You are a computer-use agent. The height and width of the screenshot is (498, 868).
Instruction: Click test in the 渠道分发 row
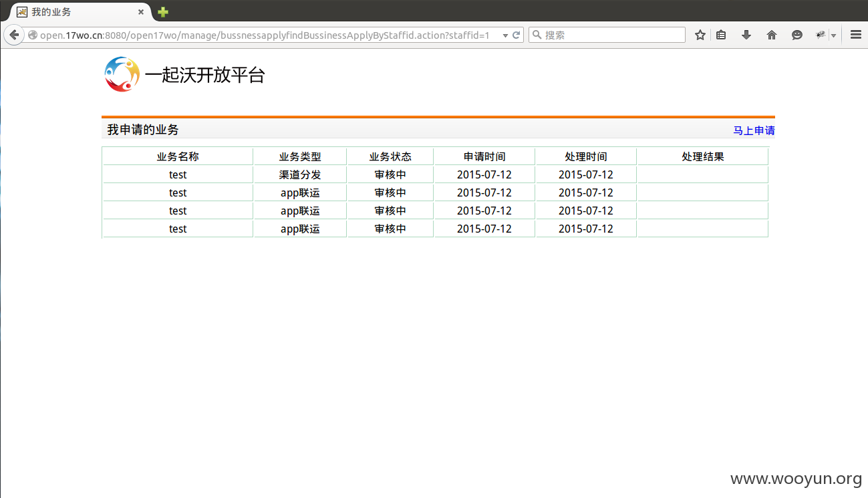pyautogui.click(x=178, y=174)
